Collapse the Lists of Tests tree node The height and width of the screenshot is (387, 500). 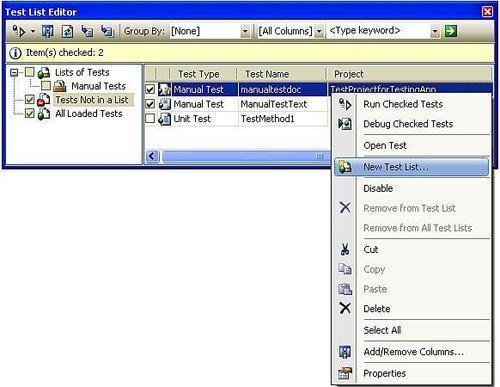click(x=14, y=72)
